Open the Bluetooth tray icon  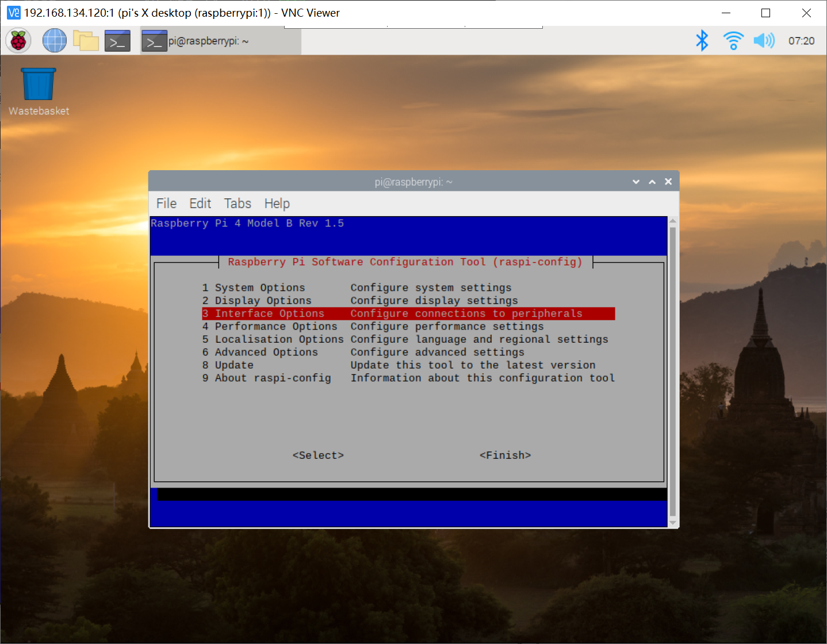(x=702, y=41)
